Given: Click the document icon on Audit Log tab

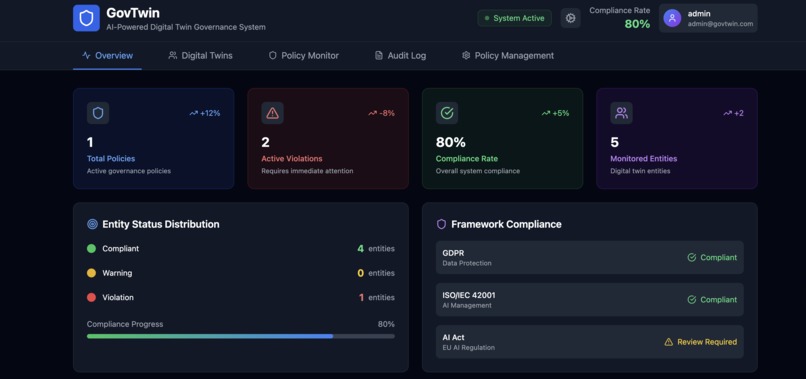Looking at the screenshot, I should (379, 55).
